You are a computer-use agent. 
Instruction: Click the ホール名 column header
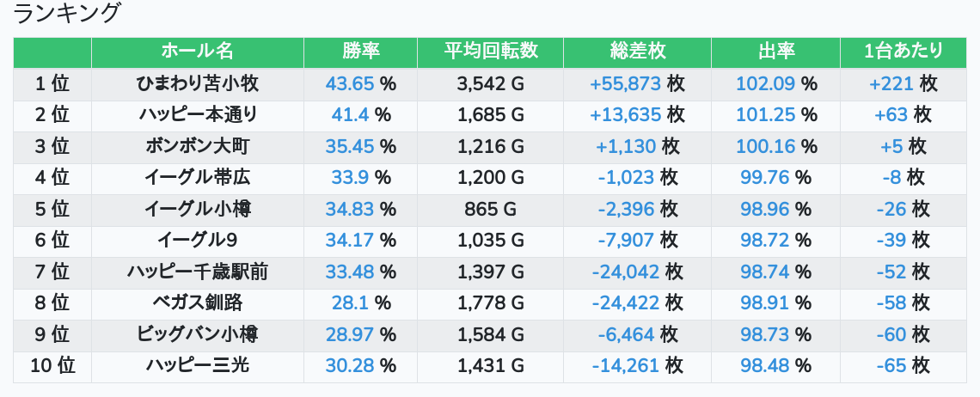click(197, 52)
